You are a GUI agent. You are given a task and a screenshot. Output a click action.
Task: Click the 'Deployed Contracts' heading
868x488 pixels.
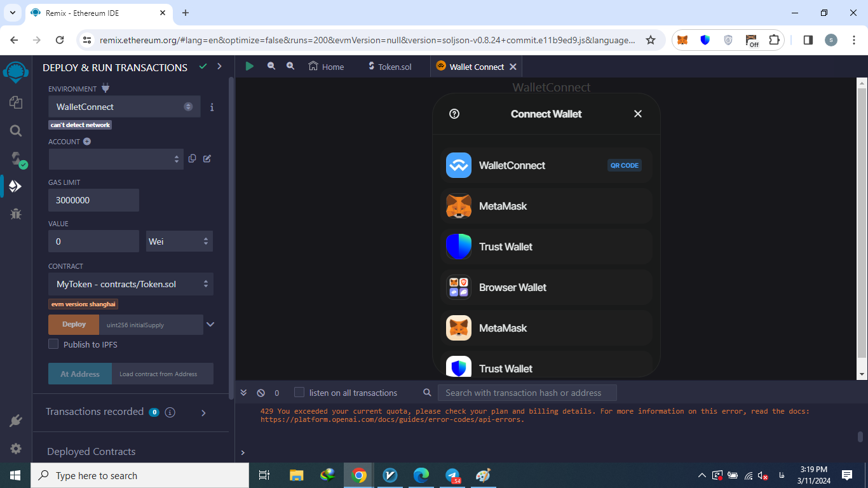pos(92,452)
